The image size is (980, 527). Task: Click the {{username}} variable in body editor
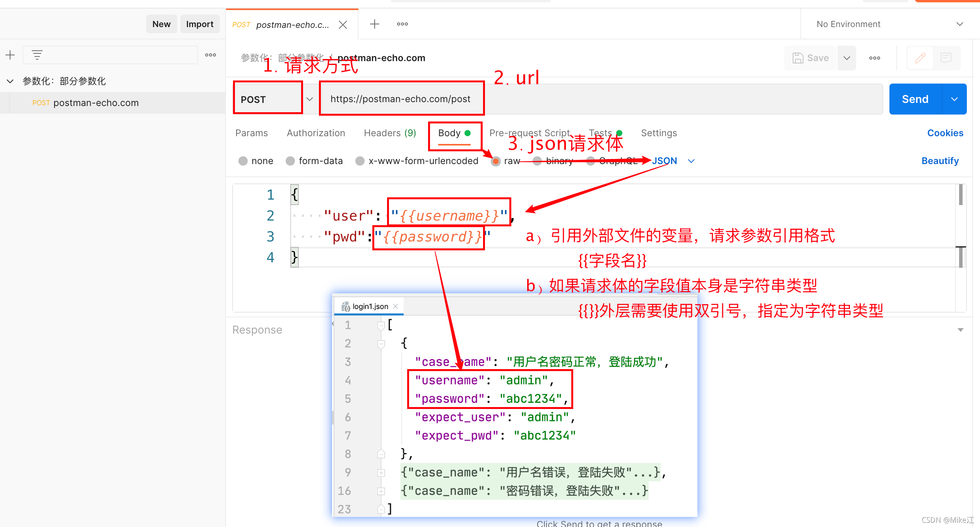pyautogui.click(x=449, y=216)
